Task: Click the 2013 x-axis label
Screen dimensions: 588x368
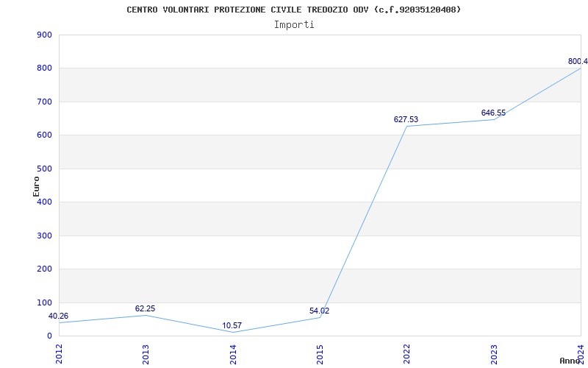Action: 146,354
